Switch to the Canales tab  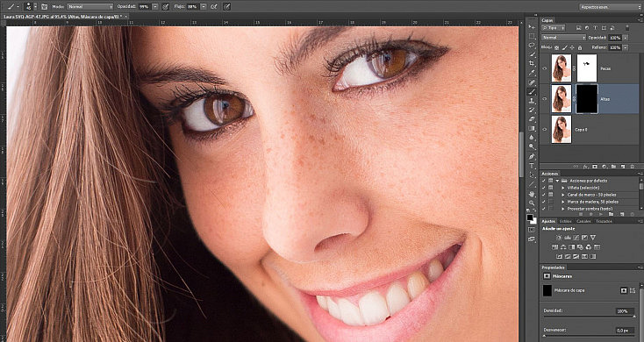pyautogui.click(x=583, y=221)
